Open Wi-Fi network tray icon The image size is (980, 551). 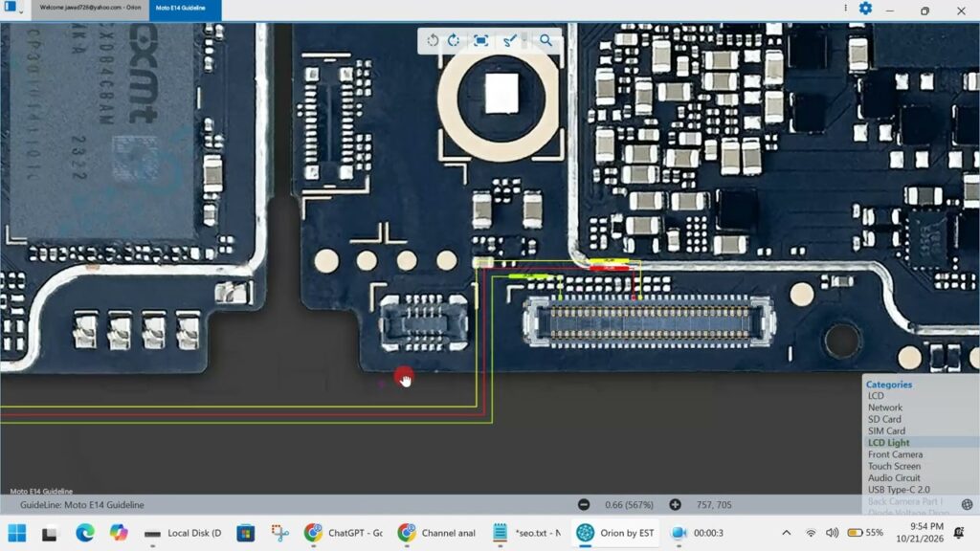[811, 533]
